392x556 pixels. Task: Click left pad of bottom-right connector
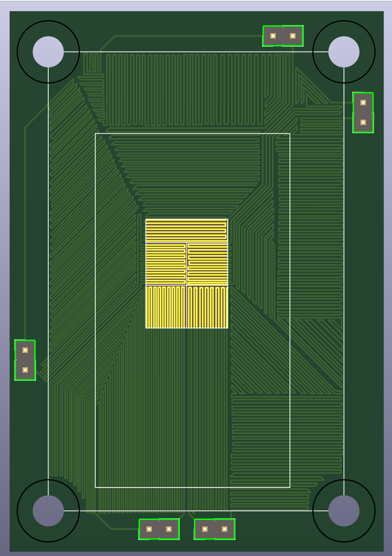tap(205, 529)
